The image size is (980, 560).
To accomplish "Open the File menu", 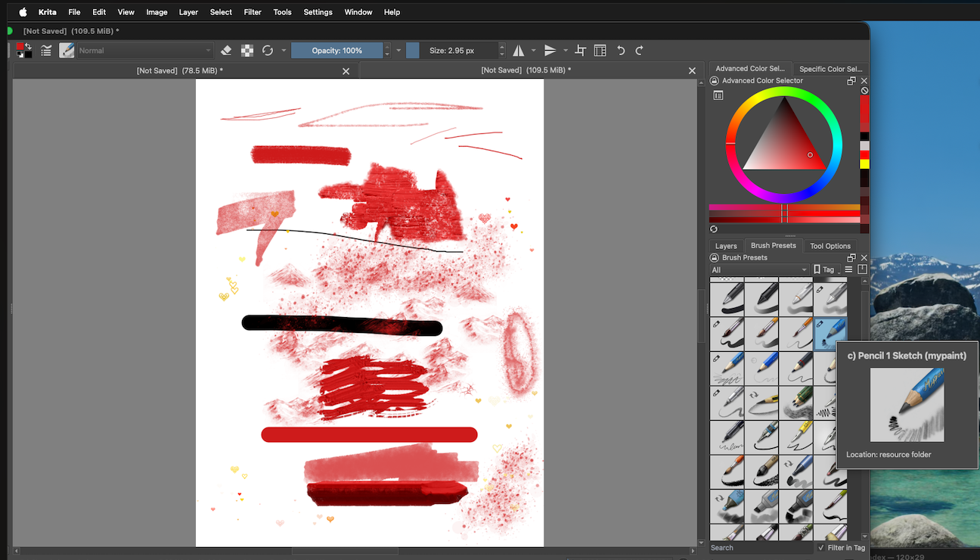I will click(x=74, y=12).
